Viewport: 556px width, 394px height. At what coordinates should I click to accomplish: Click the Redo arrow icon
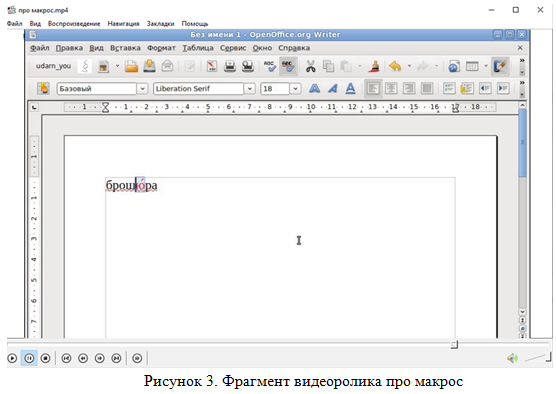point(423,66)
